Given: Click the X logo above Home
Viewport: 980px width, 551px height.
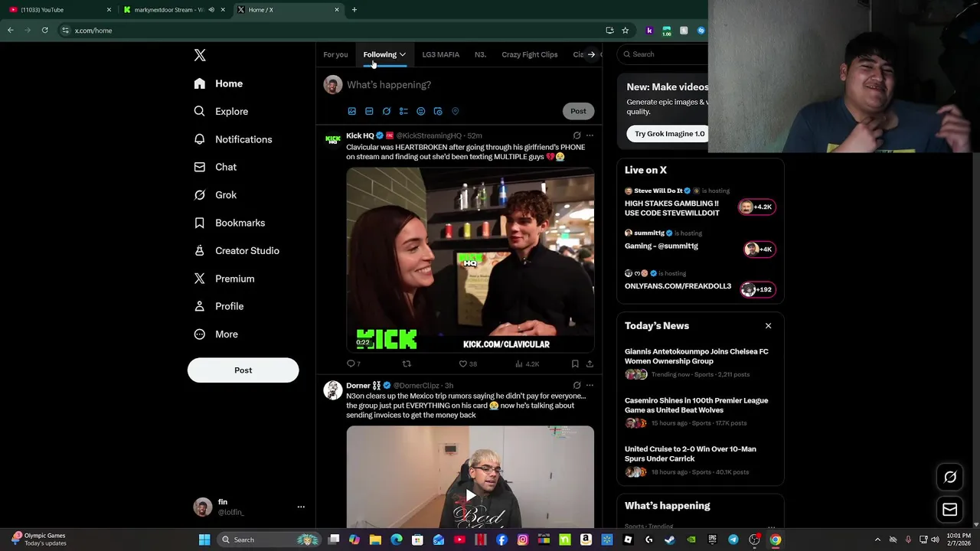Looking at the screenshot, I should 200,55.
